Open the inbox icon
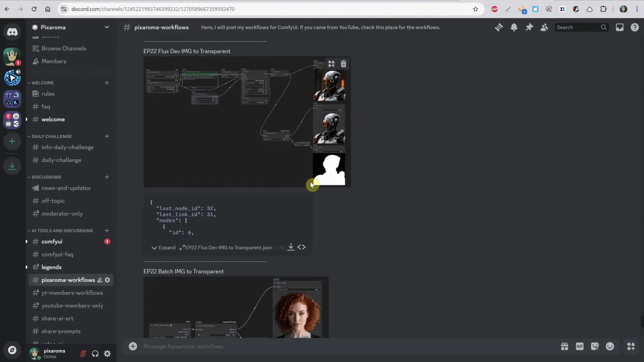This screenshot has height=362, width=644. (620, 27)
